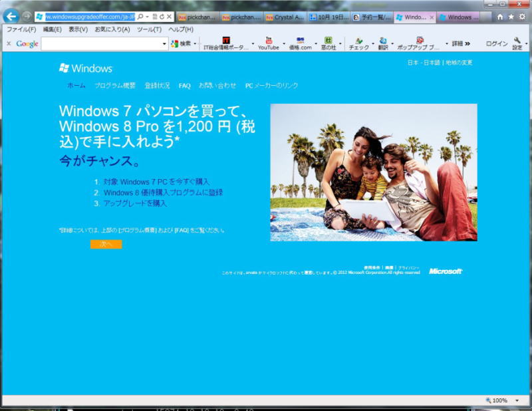This screenshot has width=532, height=411.
Task: Expand the 検索 button dropdown arrow
Action: [195, 43]
